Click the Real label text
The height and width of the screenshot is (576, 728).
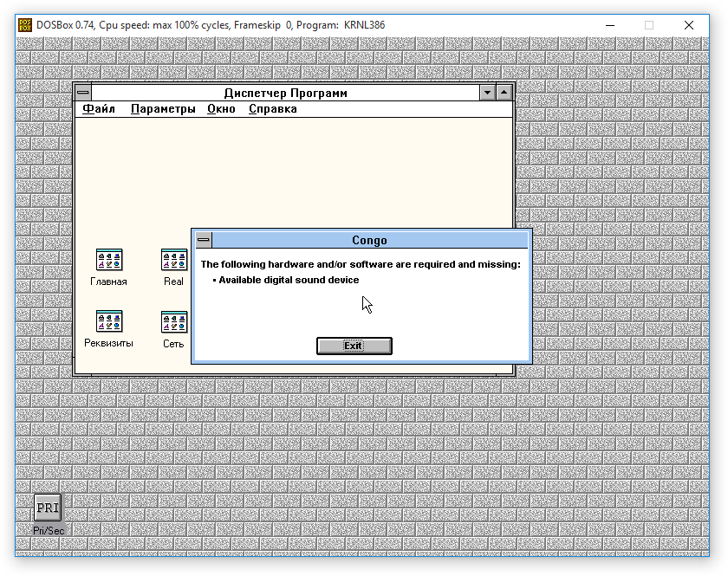(x=173, y=282)
